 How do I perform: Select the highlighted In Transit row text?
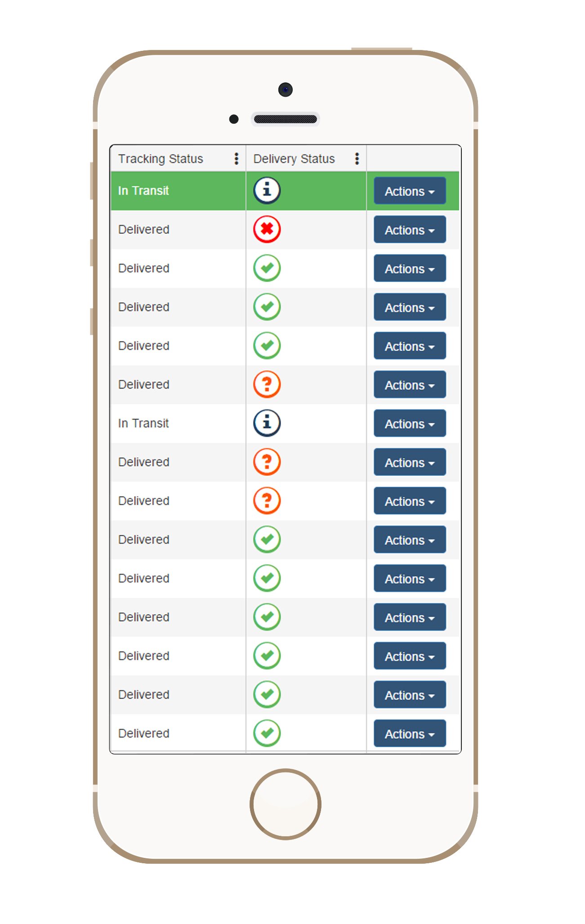coord(143,191)
